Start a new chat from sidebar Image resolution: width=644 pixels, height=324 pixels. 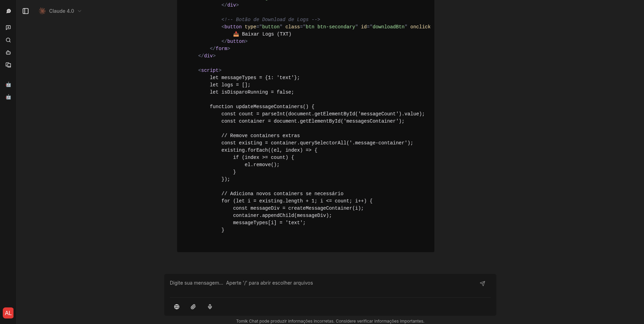8,28
